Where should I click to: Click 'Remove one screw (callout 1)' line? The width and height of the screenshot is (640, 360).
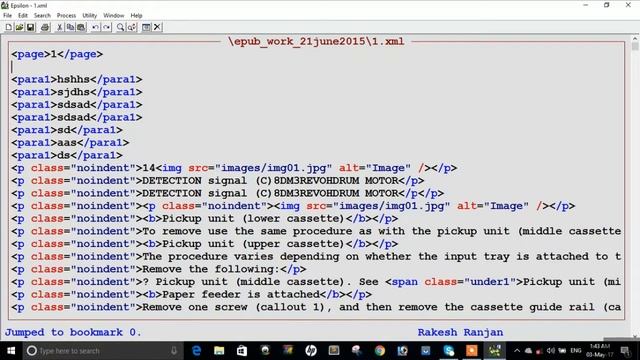pyautogui.click(x=316, y=307)
